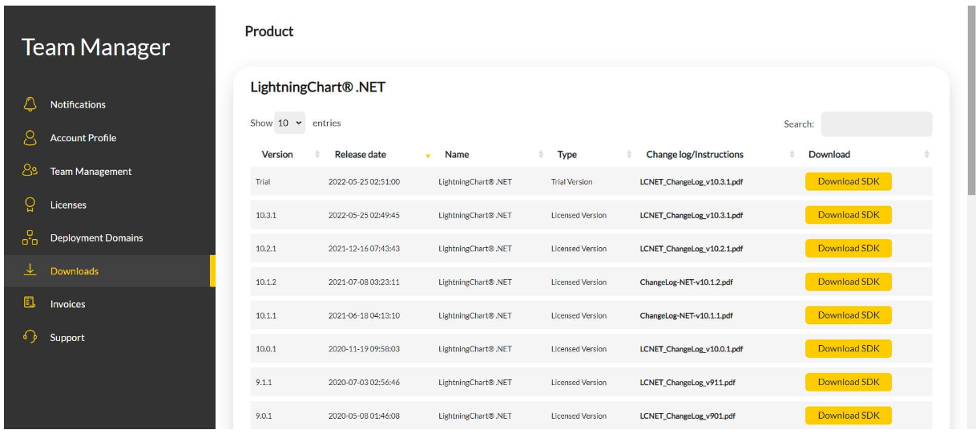Click version number 10.1.2
This screenshot has height=434, width=980.
pyautogui.click(x=266, y=282)
